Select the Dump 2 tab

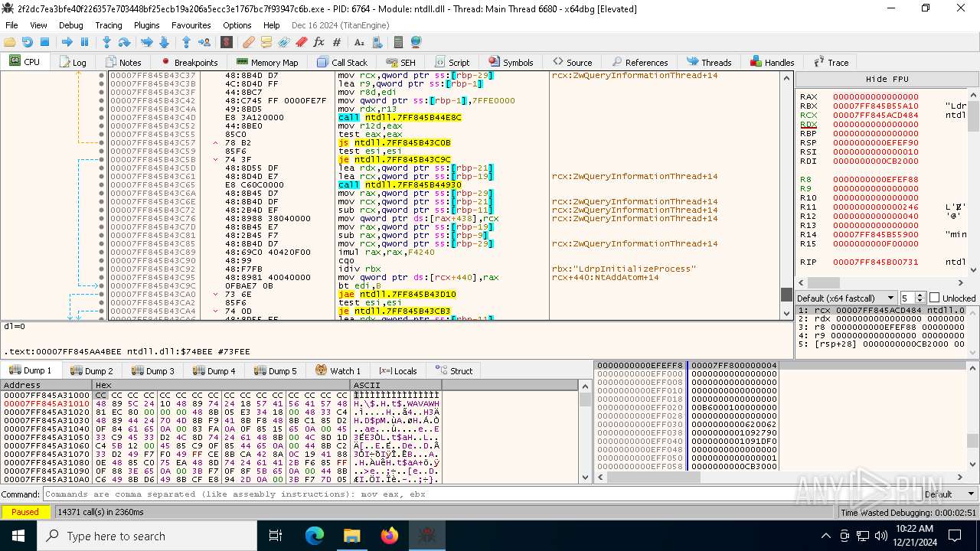click(92, 370)
